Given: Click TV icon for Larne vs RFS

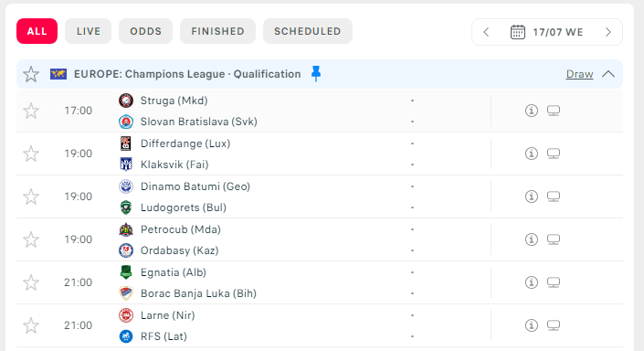Looking at the screenshot, I should pos(554,325).
